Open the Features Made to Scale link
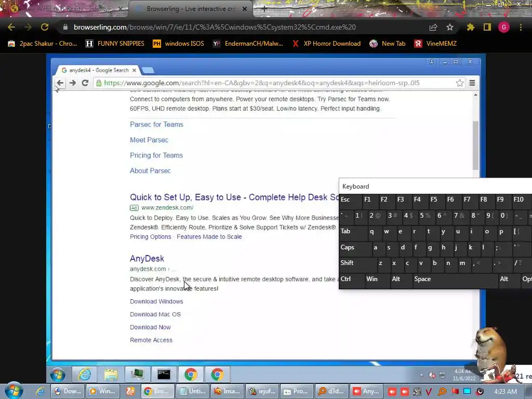This screenshot has height=399, width=532. pos(209,236)
